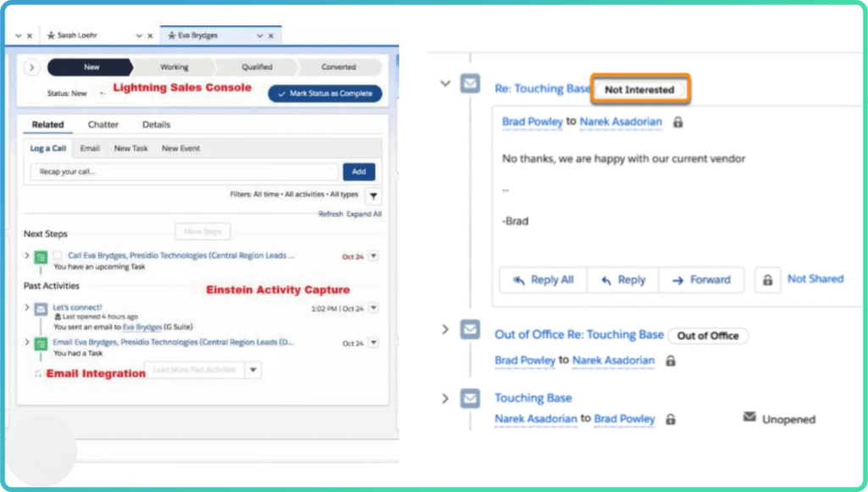Collapse the Re: Touching Base email
This screenshot has width=868, height=492.
coord(446,84)
